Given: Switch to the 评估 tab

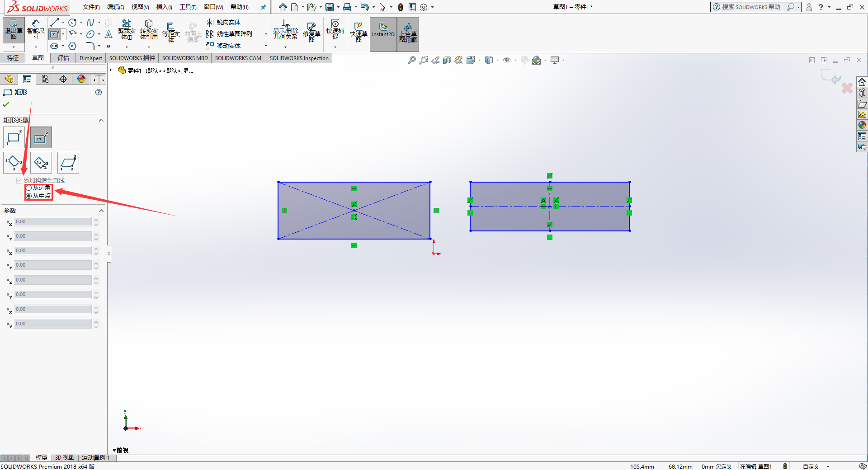Looking at the screenshot, I should click(x=63, y=58).
